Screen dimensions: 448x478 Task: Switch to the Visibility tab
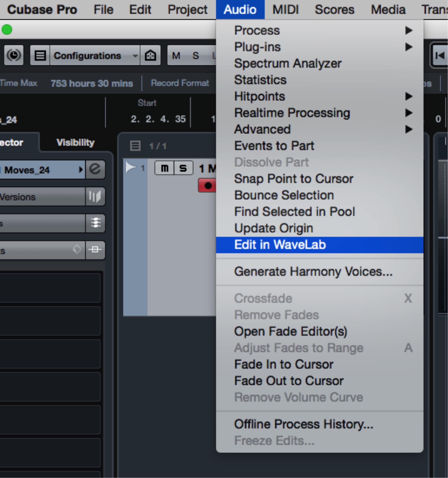(75, 143)
